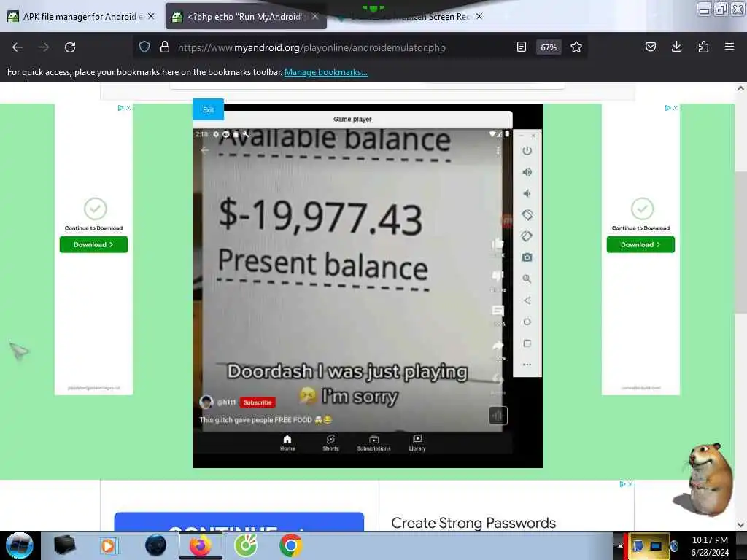Open the Pocket save icon

point(650,47)
